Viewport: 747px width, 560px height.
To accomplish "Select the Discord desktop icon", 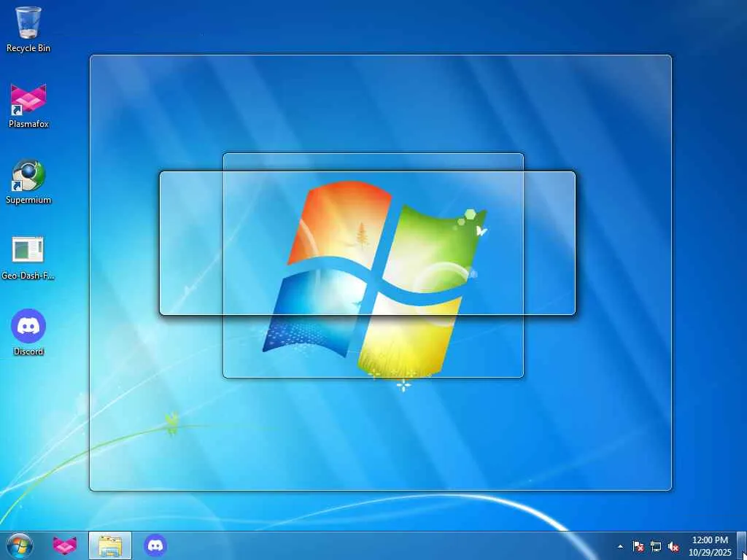I will point(28,332).
